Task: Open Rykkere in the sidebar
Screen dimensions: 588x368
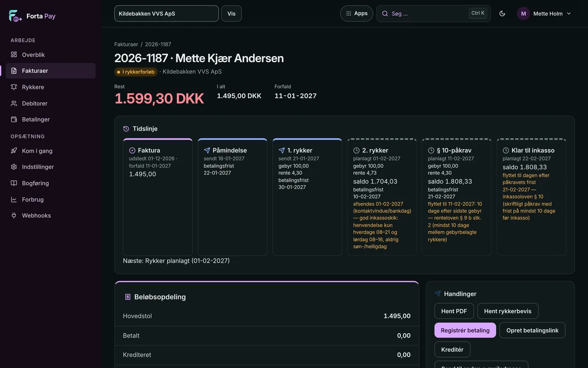Action: coord(51,87)
